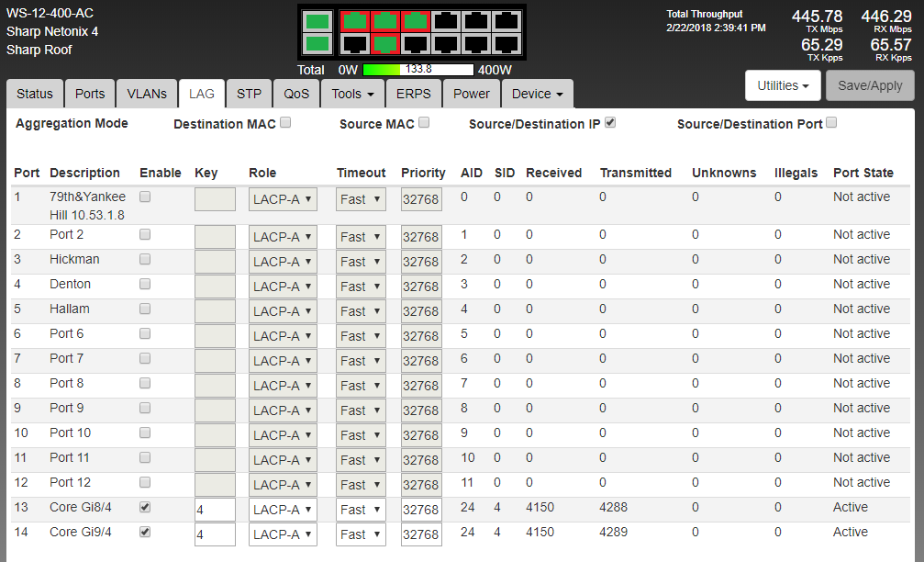Open Timeout dropdown for Core Gi9/4

point(360,534)
